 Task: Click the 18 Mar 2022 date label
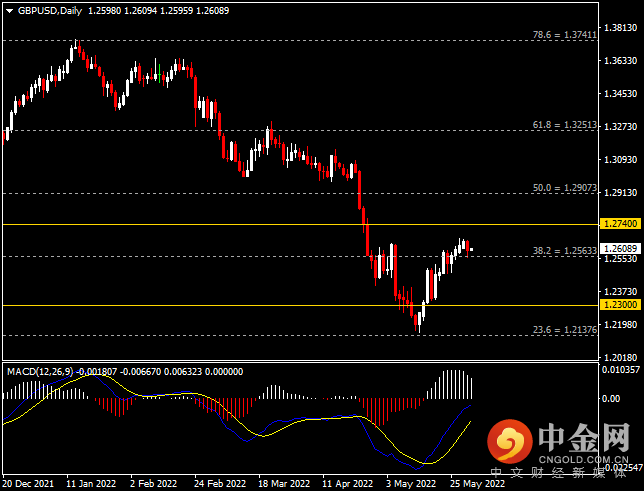coord(284,484)
